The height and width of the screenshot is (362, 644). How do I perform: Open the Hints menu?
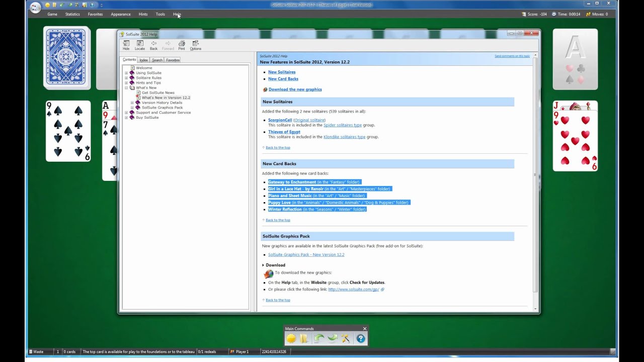pos(143,14)
